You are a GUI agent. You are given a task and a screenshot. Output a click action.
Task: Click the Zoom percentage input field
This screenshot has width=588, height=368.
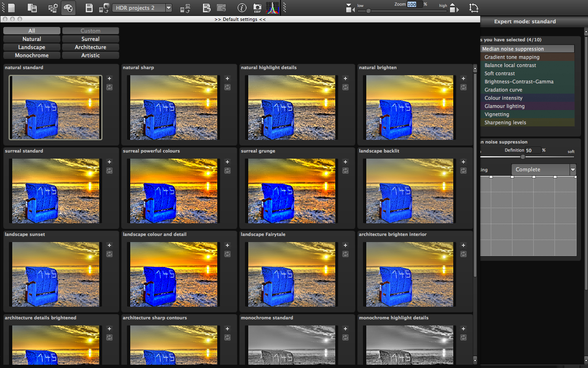(414, 4)
